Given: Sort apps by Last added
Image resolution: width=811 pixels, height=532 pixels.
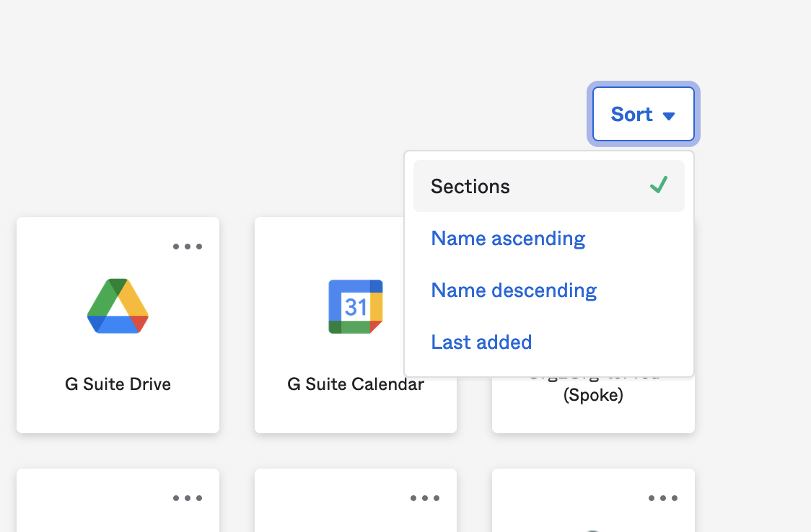Looking at the screenshot, I should coord(481,342).
